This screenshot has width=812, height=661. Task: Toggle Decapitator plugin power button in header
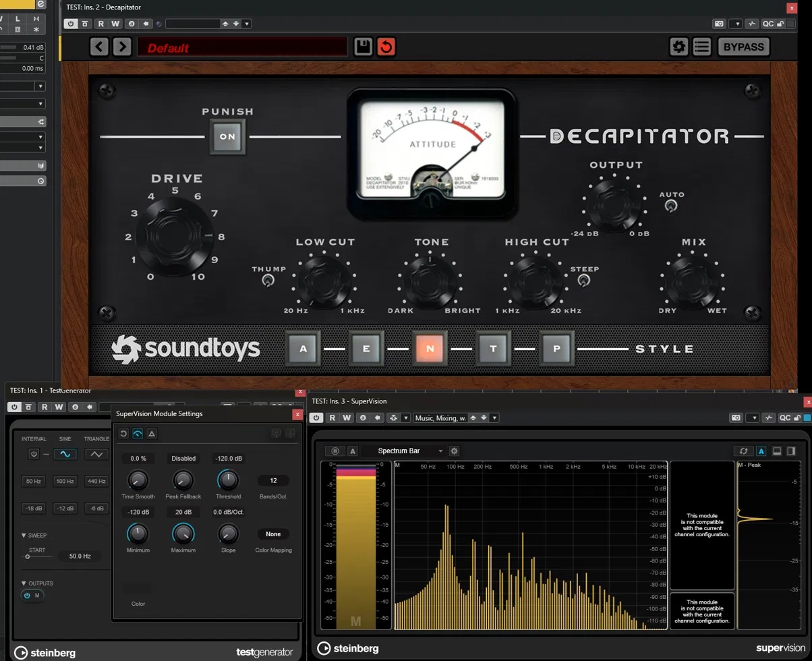coord(71,24)
